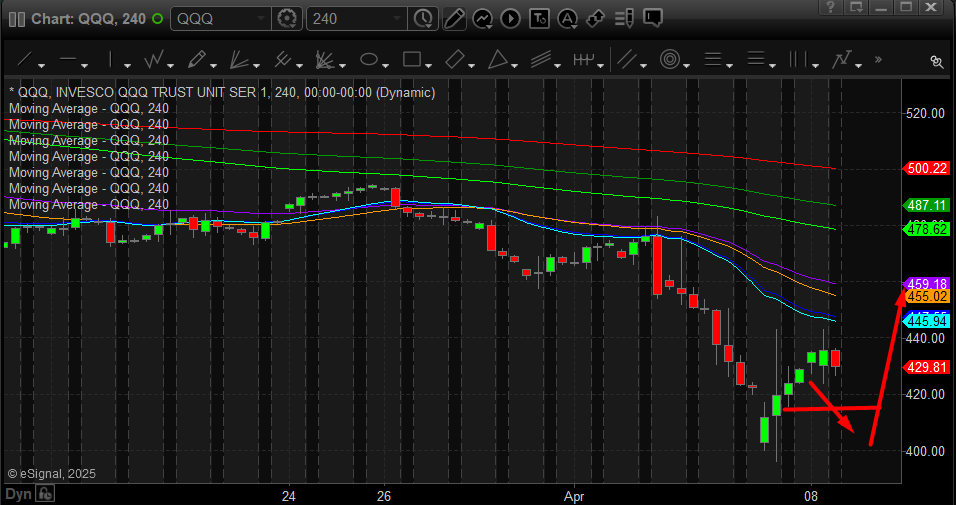This screenshot has height=505, width=956.
Task: Open the studies chart indicator menu
Action: (483, 18)
